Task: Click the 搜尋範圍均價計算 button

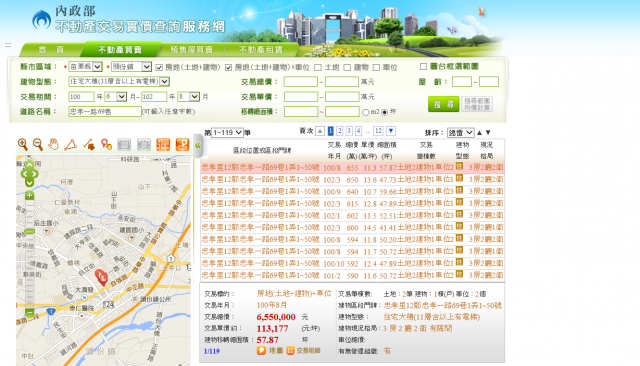Action: 477,104
